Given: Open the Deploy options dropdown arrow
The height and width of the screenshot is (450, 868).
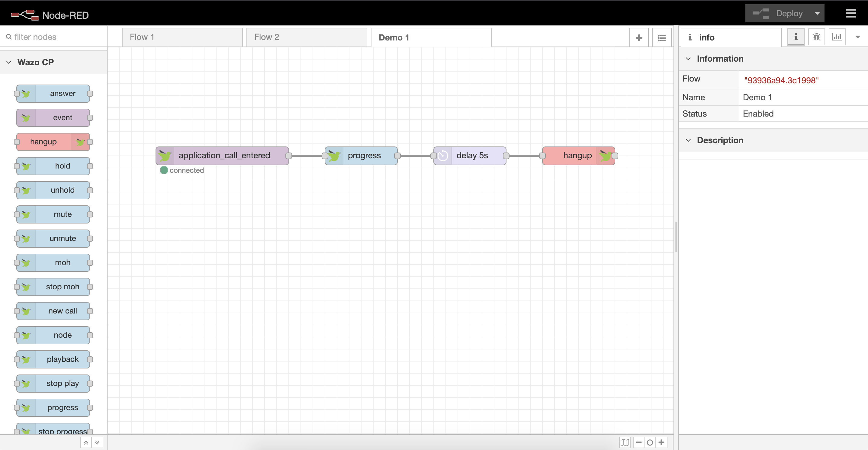Looking at the screenshot, I should coord(817,14).
